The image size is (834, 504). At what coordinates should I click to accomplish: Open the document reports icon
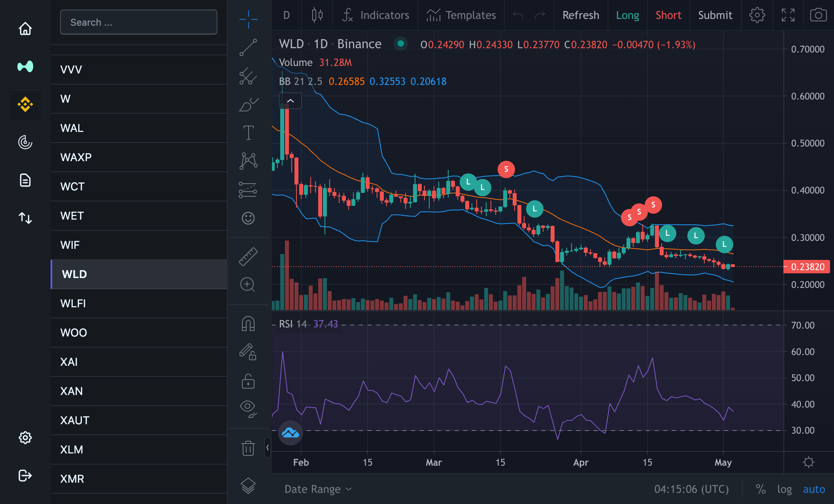click(x=25, y=180)
